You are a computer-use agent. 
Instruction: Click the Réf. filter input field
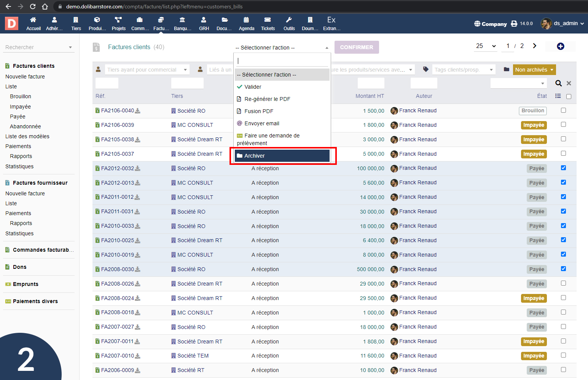pyautogui.click(x=107, y=83)
